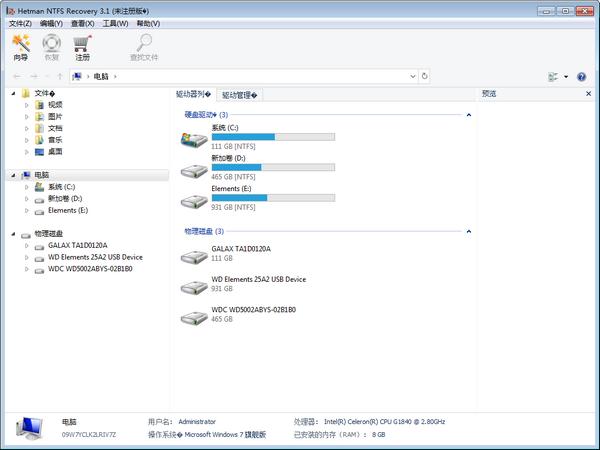Select the 新加卷 (D:) drive icon in main list
This screenshot has height=450, width=600.
click(194, 170)
